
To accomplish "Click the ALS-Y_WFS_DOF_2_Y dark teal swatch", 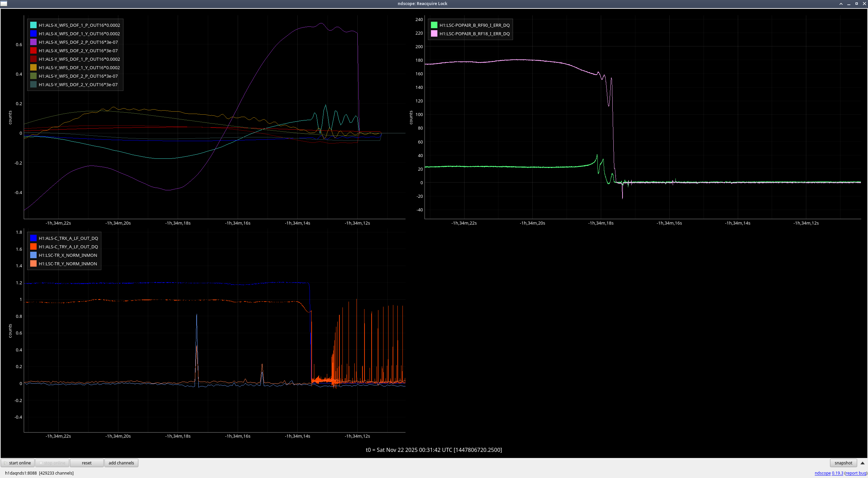I will (x=33, y=84).
